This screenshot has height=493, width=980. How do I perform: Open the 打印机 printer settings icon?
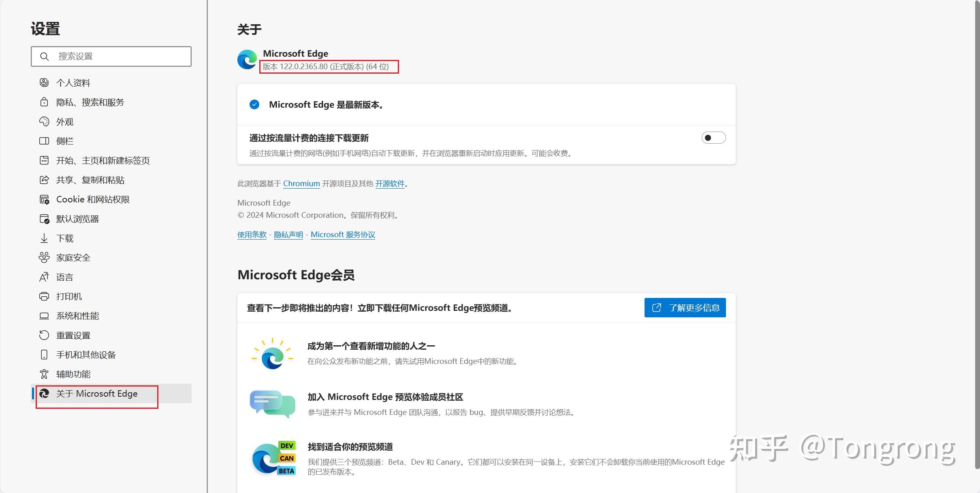click(x=45, y=296)
